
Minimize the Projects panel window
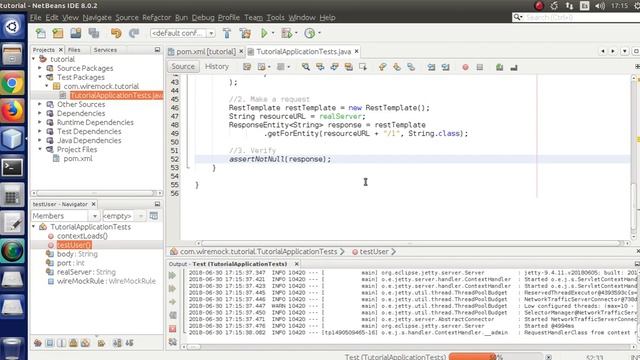pyautogui.click(x=157, y=49)
